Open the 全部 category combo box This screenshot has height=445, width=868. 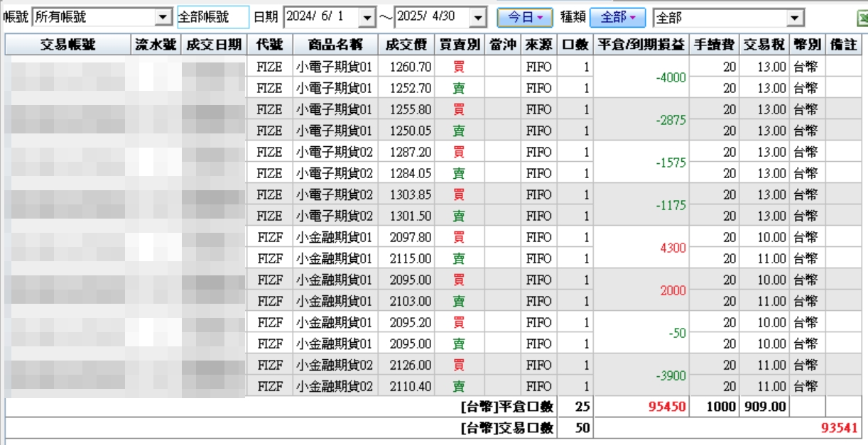(x=796, y=18)
